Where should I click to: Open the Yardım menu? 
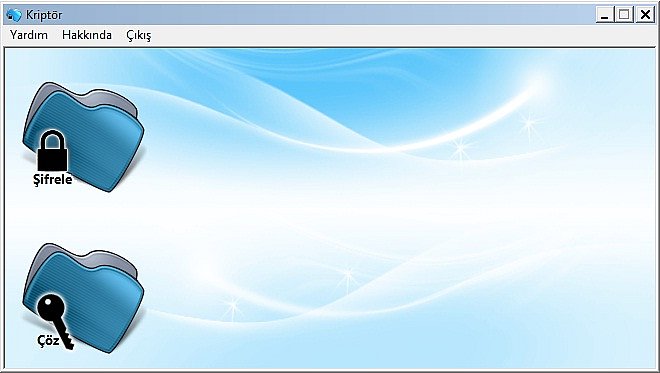coord(29,35)
